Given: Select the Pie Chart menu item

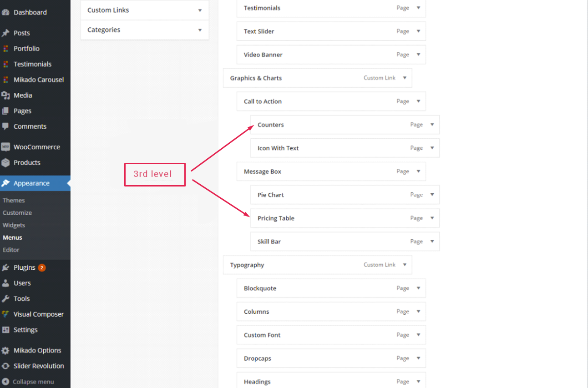Looking at the screenshot, I should click(271, 195).
